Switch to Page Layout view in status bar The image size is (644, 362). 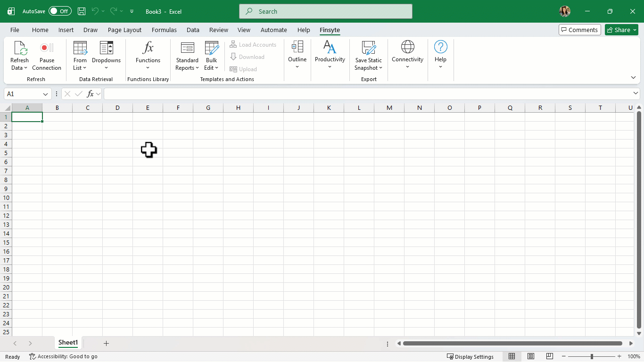click(531, 356)
